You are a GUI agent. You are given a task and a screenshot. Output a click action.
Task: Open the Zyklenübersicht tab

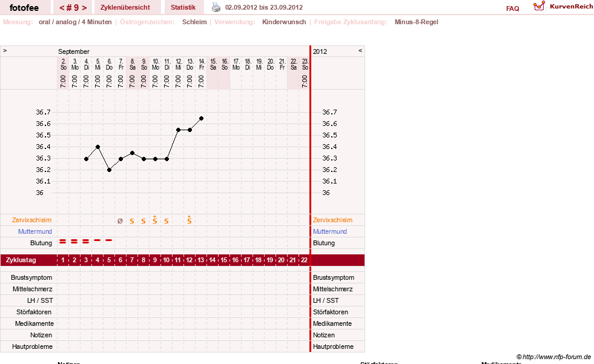point(125,7)
